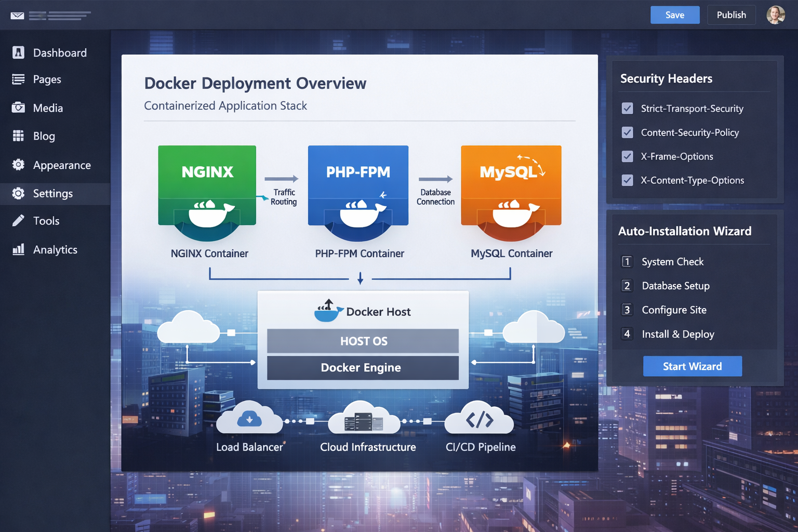
Task: Click the NGINX Container caption
Action: (x=209, y=254)
